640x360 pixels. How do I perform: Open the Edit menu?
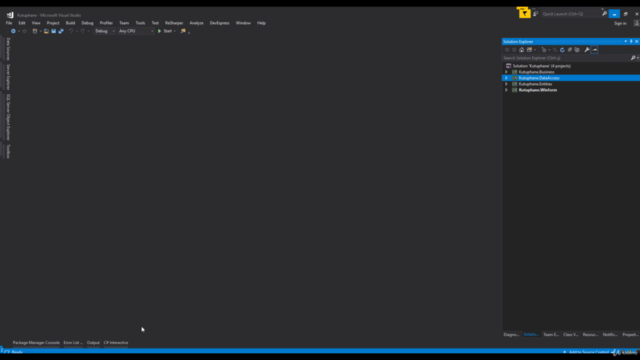tap(22, 23)
